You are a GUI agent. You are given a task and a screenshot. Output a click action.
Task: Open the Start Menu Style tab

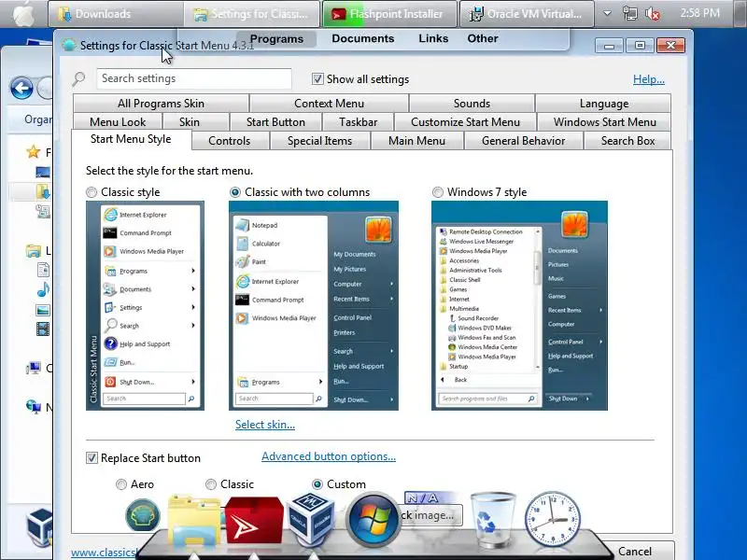coord(131,139)
